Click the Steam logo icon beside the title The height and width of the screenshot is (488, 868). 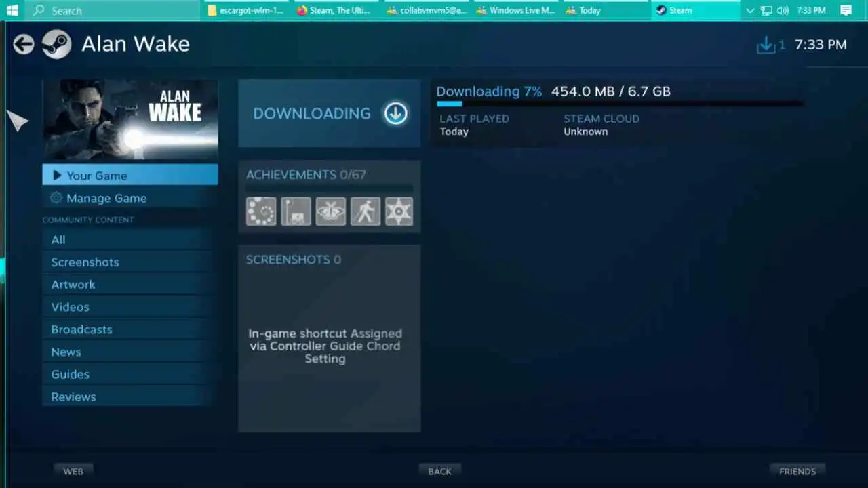click(x=56, y=45)
